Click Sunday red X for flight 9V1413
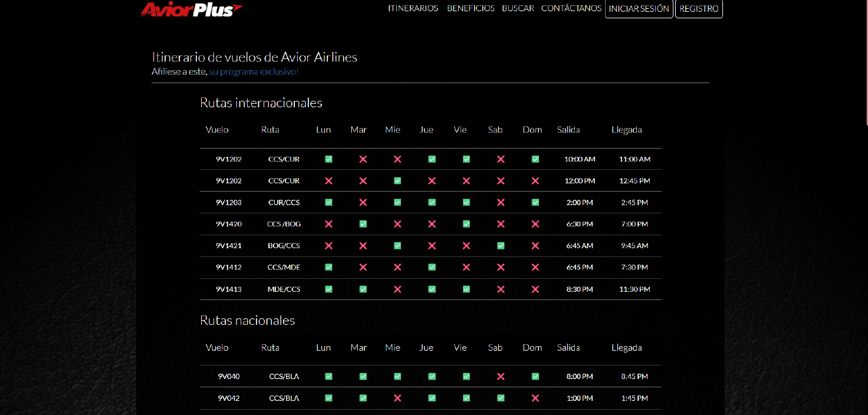This screenshot has width=868, height=415. coord(535,289)
